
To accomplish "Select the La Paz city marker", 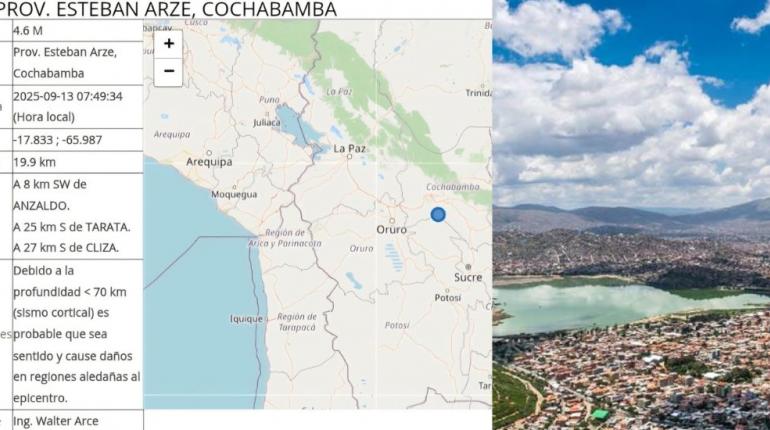I will [x=349, y=157].
